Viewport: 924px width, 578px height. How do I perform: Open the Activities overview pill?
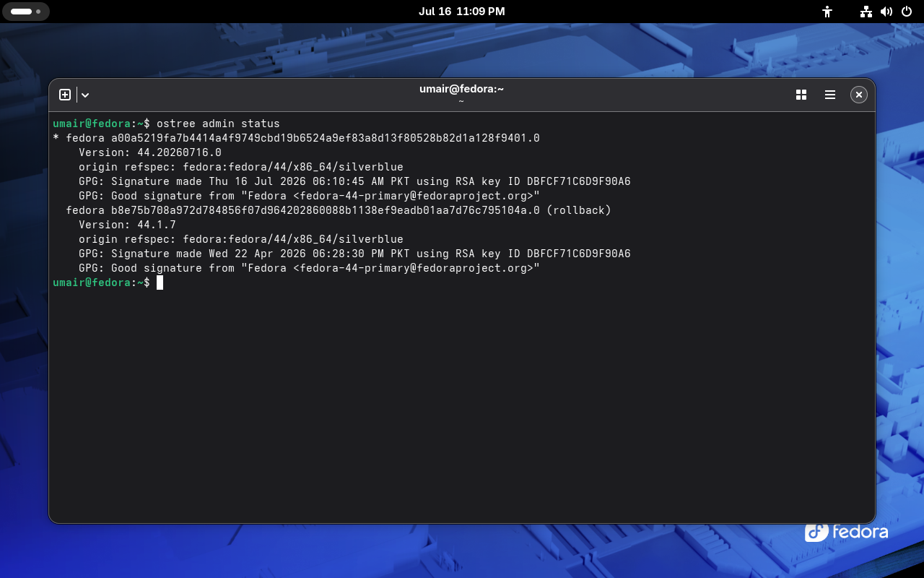(x=25, y=12)
